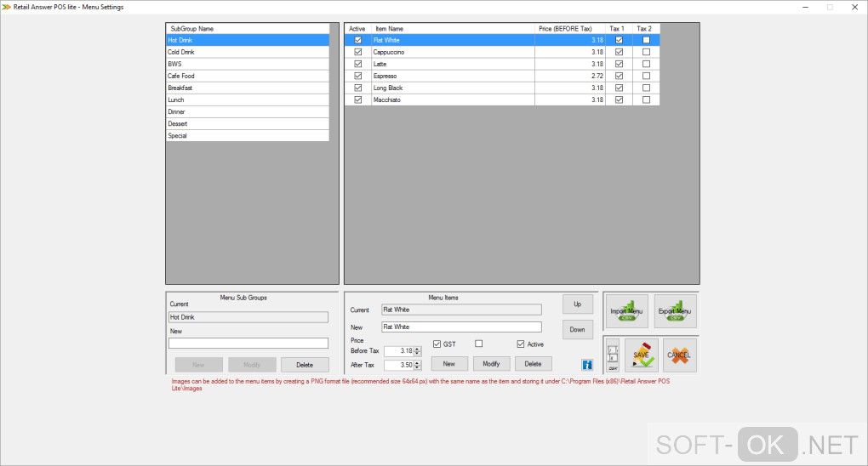Enable Tax 2 for Flat White row

646,40
